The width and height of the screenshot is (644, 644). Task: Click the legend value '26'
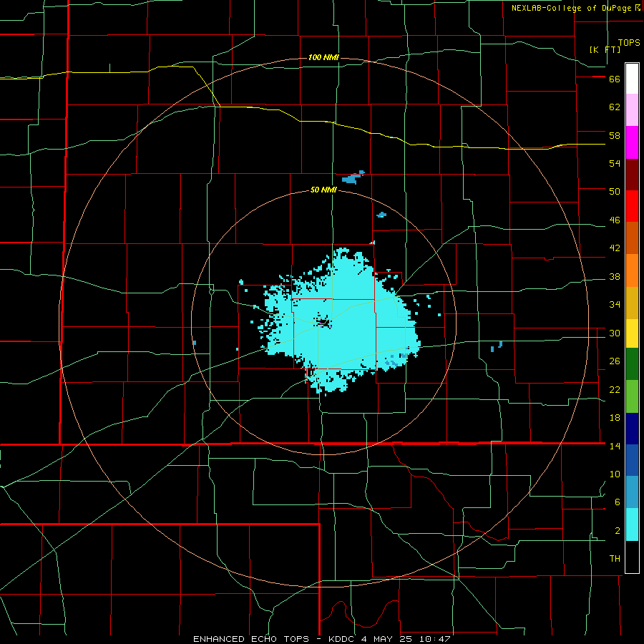(x=615, y=361)
